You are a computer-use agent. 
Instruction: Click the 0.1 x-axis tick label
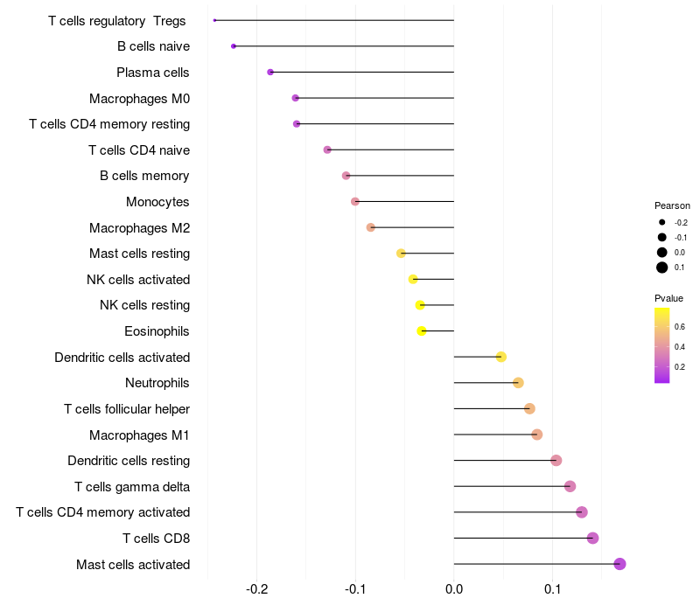[552, 589]
